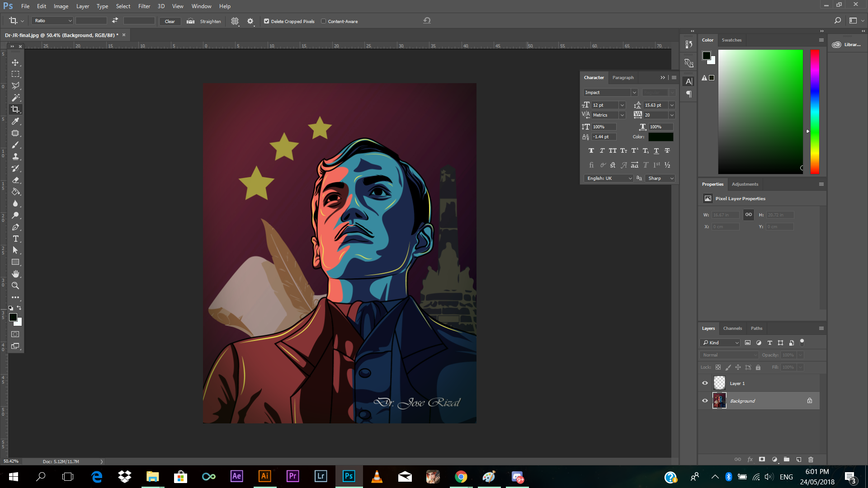Open the layer Kind filter dropdown
This screenshot has height=488, width=868.
tap(720, 343)
